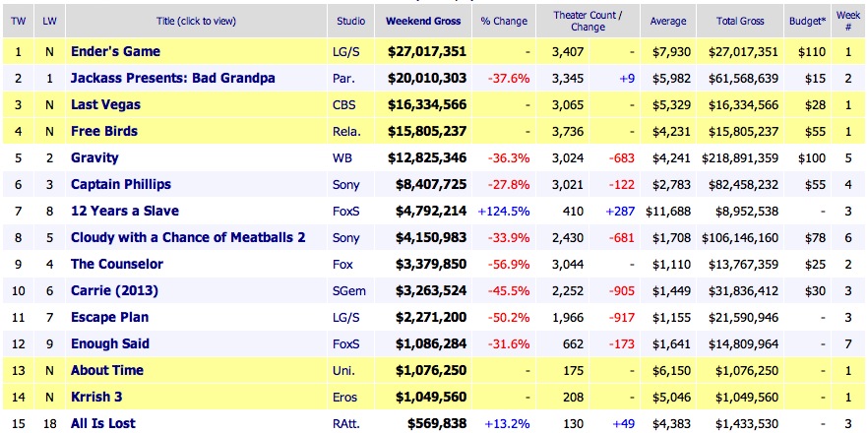Sort by Weekend Gross column header
The height and width of the screenshot is (433, 868).
pos(425,19)
